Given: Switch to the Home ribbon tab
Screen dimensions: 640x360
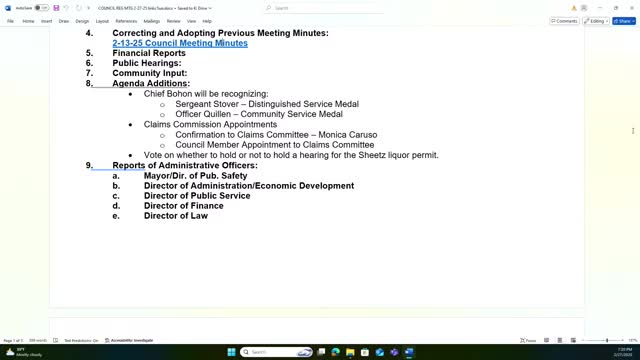Looking at the screenshot, I should 28,21.
